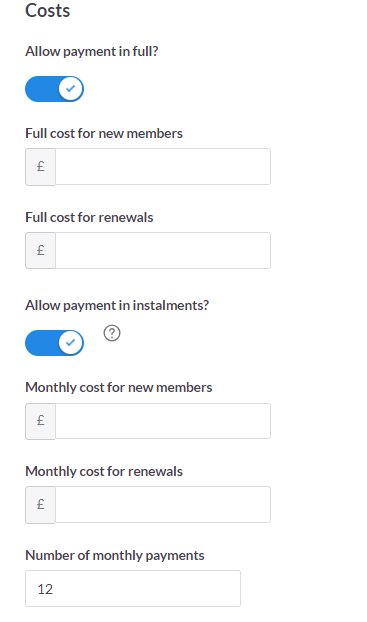Click the 'Full cost for new members' label
The image size is (367, 622).
coord(104,133)
